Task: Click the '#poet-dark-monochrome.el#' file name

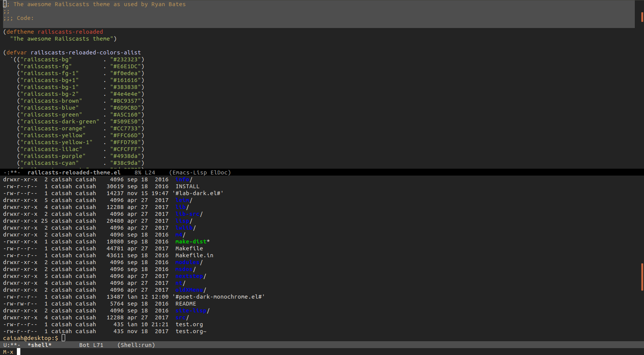Action: (219, 297)
